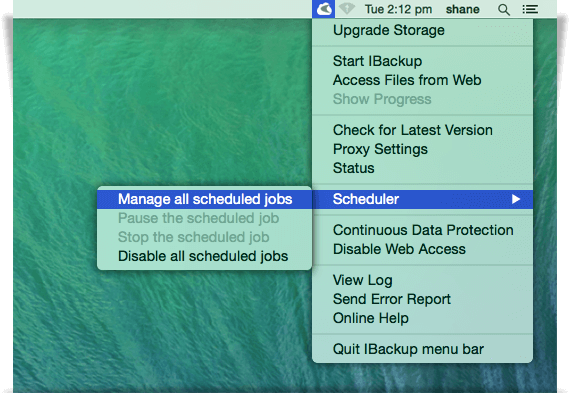Expand the Scheduler submenu

click(x=422, y=199)
